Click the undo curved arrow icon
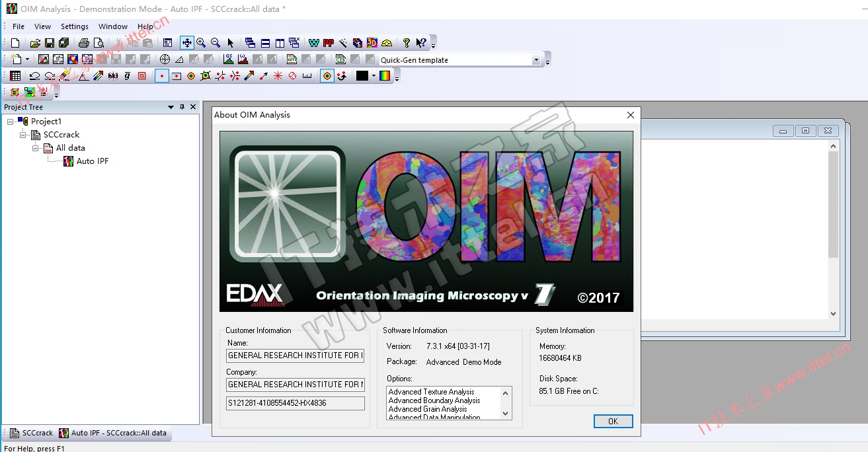 35,76
